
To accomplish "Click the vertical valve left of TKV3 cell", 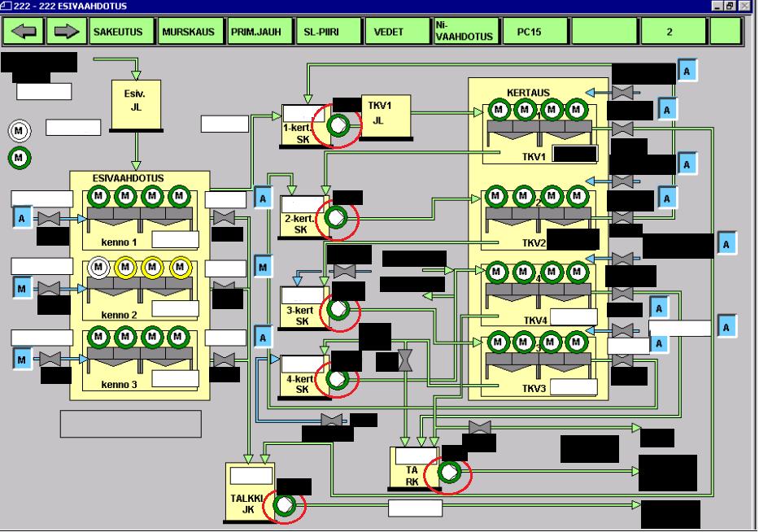I will tap(405, 360).
